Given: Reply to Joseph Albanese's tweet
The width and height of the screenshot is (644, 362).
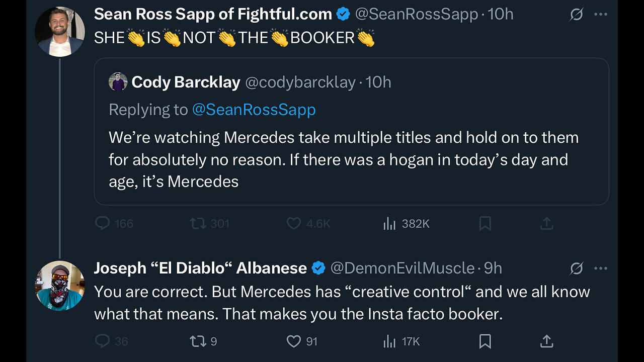Looking at the screenshot, I should [103, 341].
